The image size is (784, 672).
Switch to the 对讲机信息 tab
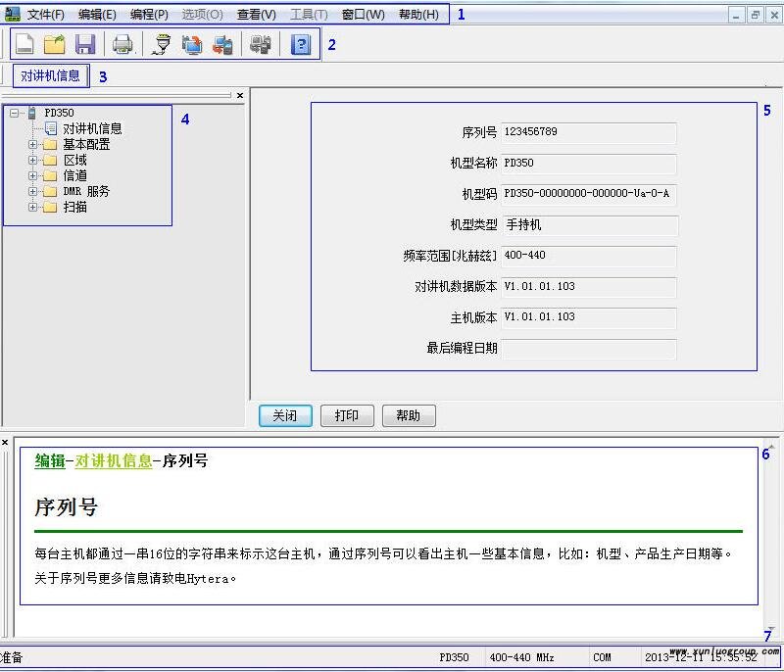[51, 76]
